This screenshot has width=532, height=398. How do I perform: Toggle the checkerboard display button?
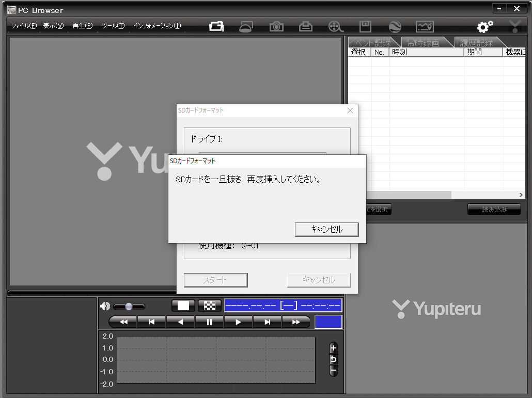tap(209, 306)
